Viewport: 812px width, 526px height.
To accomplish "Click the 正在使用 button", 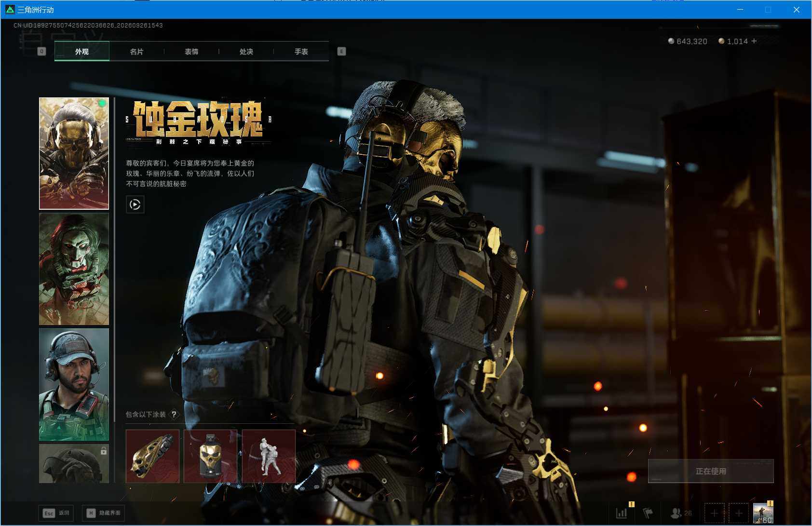I will point(711,471).
